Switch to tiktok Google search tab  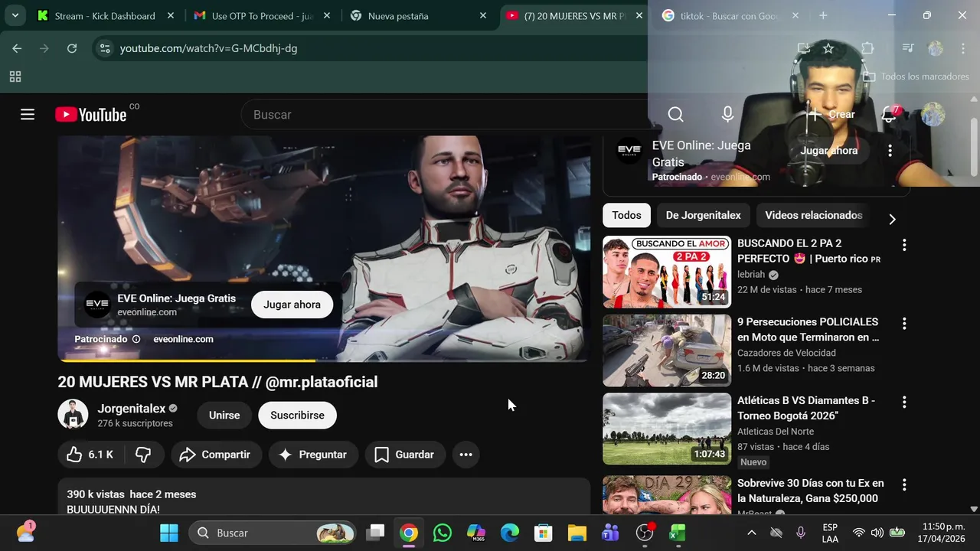[x=730, y=15]
